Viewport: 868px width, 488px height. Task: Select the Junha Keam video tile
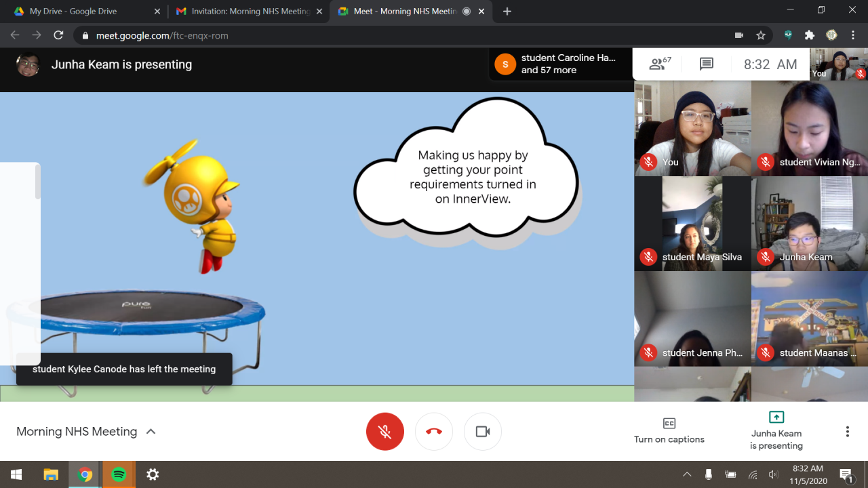pos(810,224)
